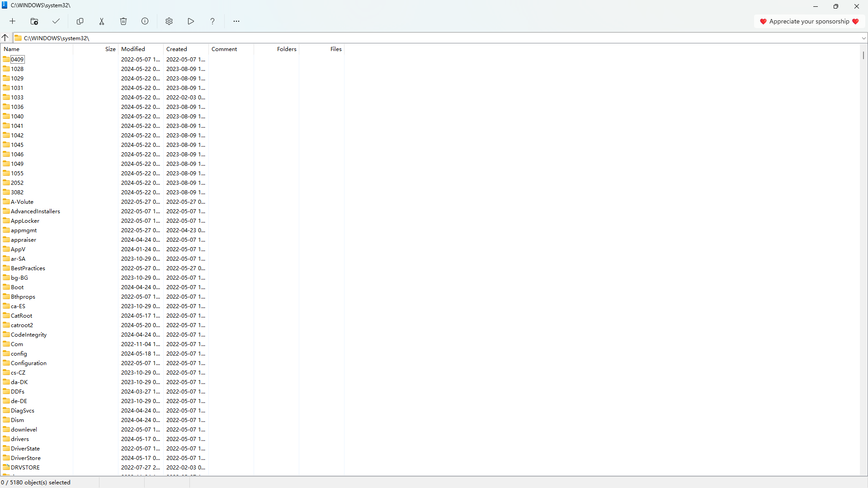Click the Add icon to create new item

pyautogui.click(x=13, y=21)
